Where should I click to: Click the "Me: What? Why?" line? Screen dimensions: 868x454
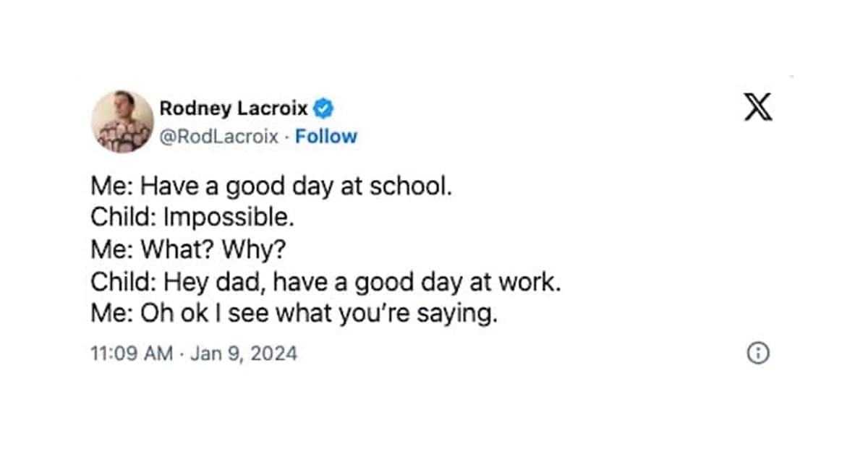point(188,250)
